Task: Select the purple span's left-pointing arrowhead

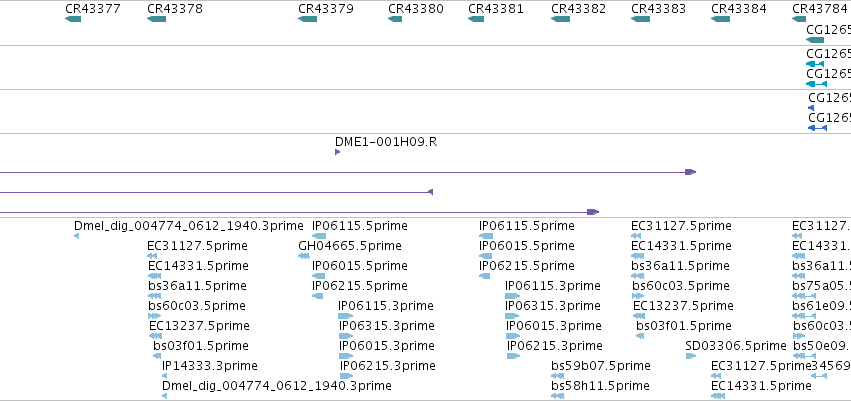Action: (x=430, y=192)
